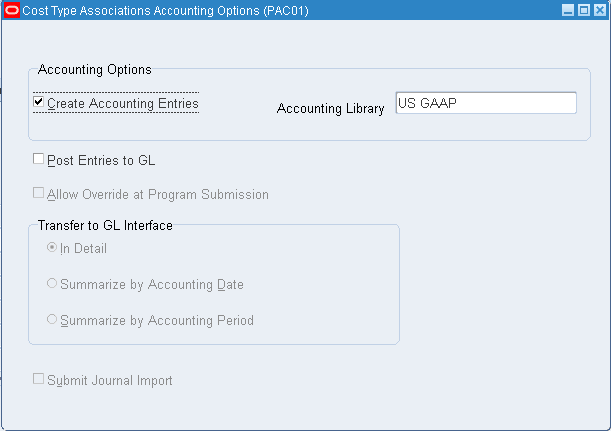This screenshot has width=611, height=431.
Task: Minimize the Accounting Options window
Action: click(568, 10)
